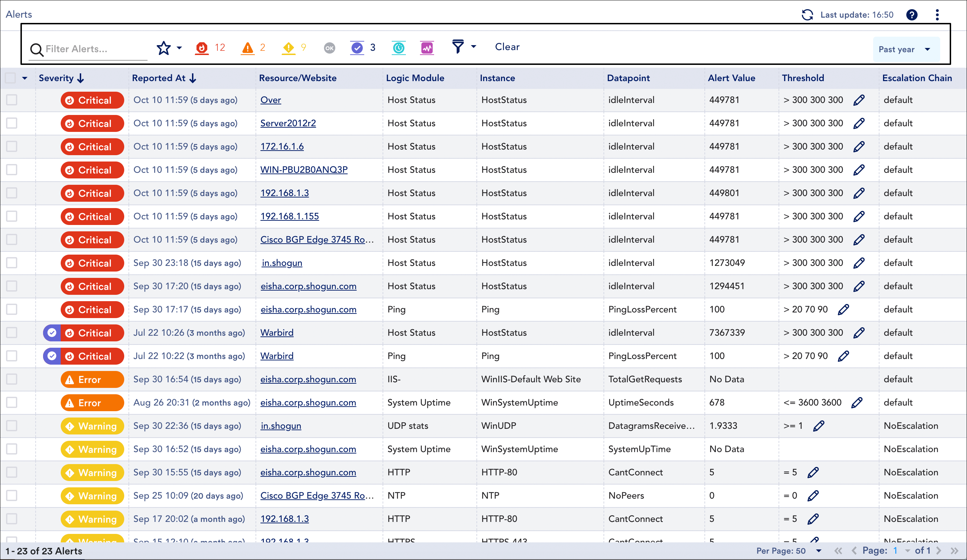Select checkbox for 172.16.1.6 row
Image resolution: width=967 pixels, height=560 pixels.
(x=12, y=146)
